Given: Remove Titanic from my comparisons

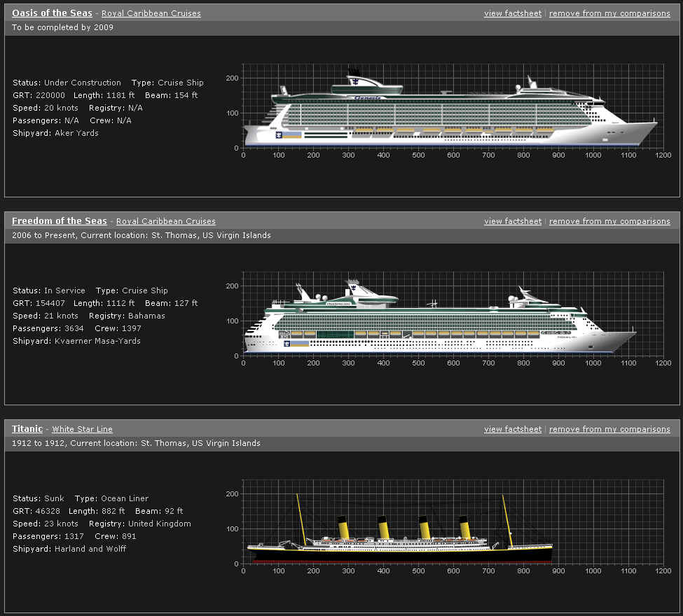Looking at the screenshot, I should (609, 429).
